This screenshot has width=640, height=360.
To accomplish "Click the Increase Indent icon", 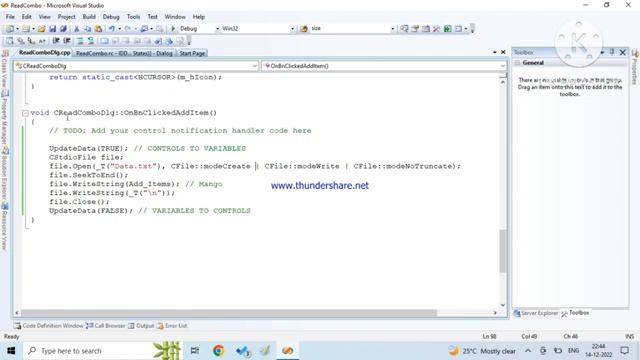I will pyautogui.click(x=67, y=41).
